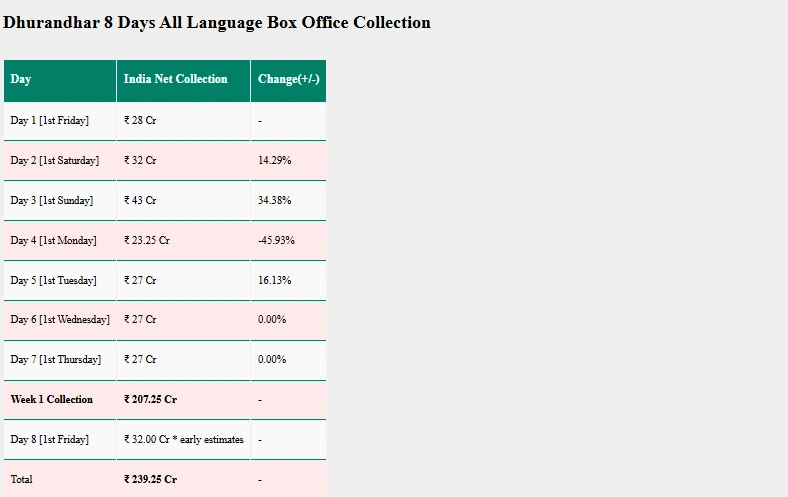Click the -45.93% change value
788x497 pixels.
click(x=276, y=241)
